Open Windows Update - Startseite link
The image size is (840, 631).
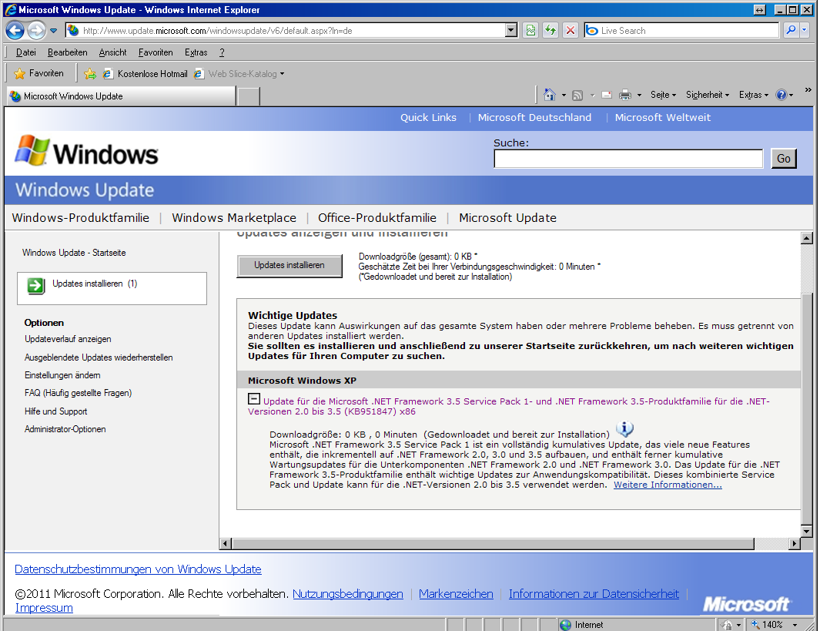(74, 253)
